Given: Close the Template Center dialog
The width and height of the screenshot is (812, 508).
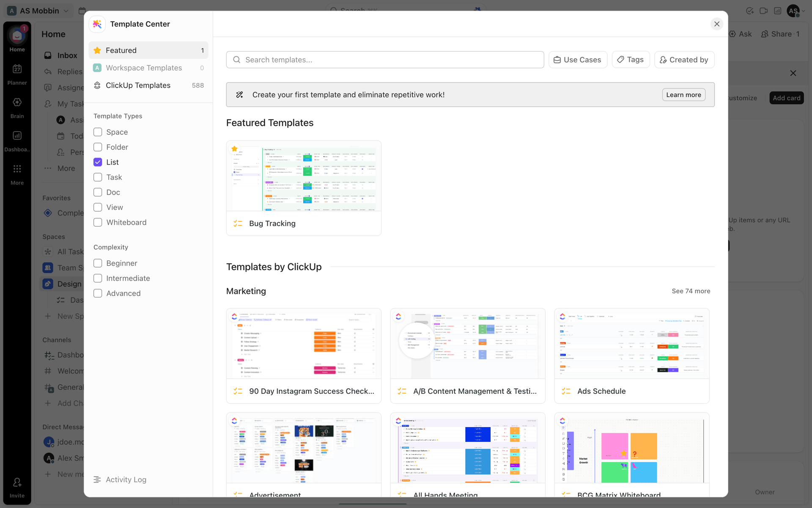Looking at the screenshot, I should pos(717,24).
